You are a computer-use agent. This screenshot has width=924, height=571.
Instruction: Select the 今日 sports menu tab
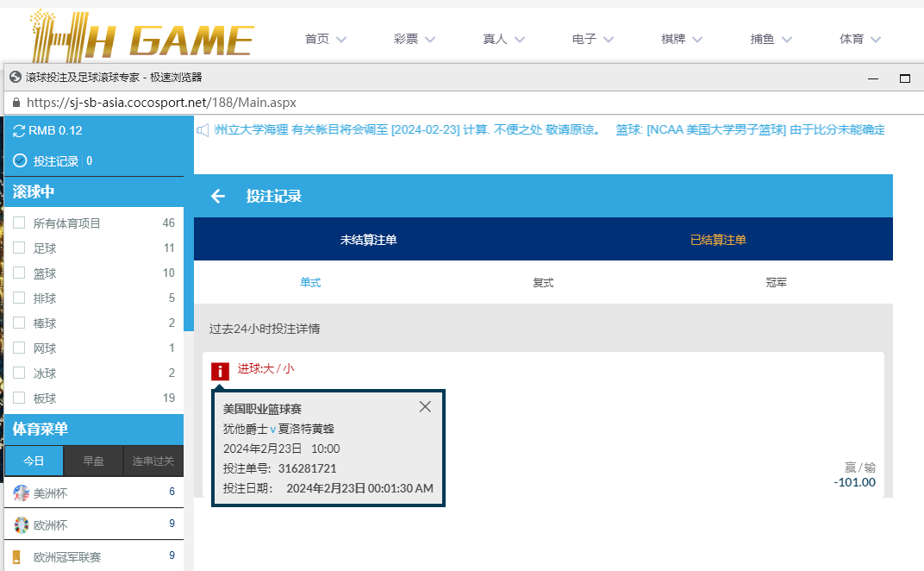[x=34, y=461]
